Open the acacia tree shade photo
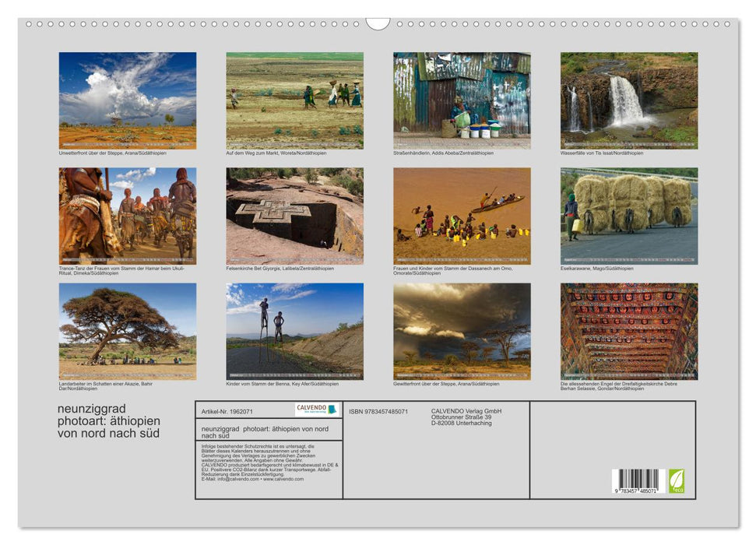 (x=128, y=331)
